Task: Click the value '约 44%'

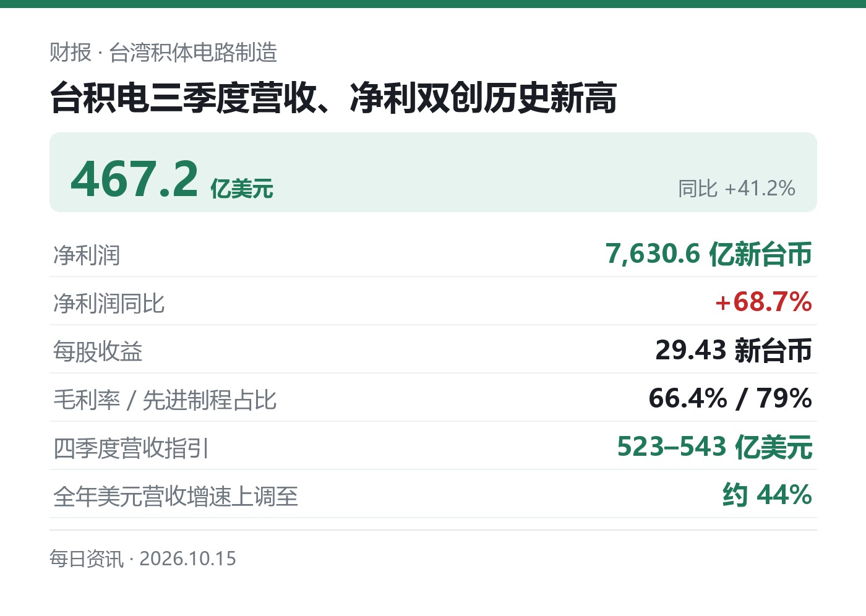Action: 767,495
